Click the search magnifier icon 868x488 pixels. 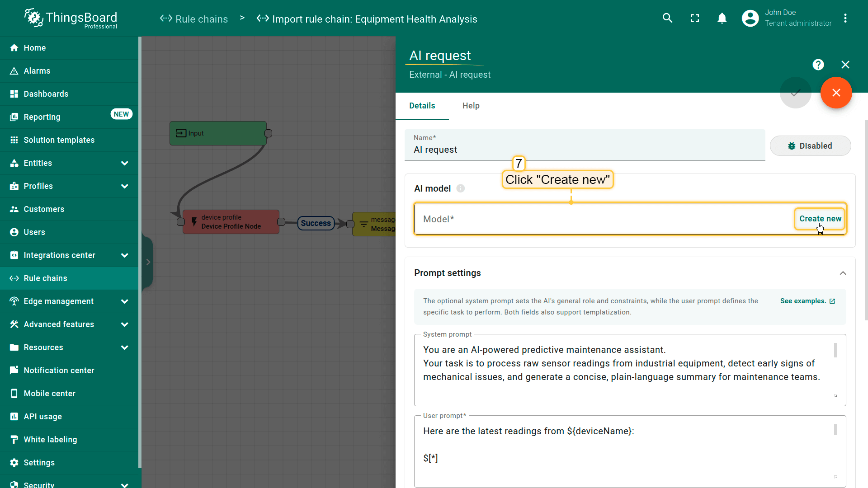(x=667, y=18)
